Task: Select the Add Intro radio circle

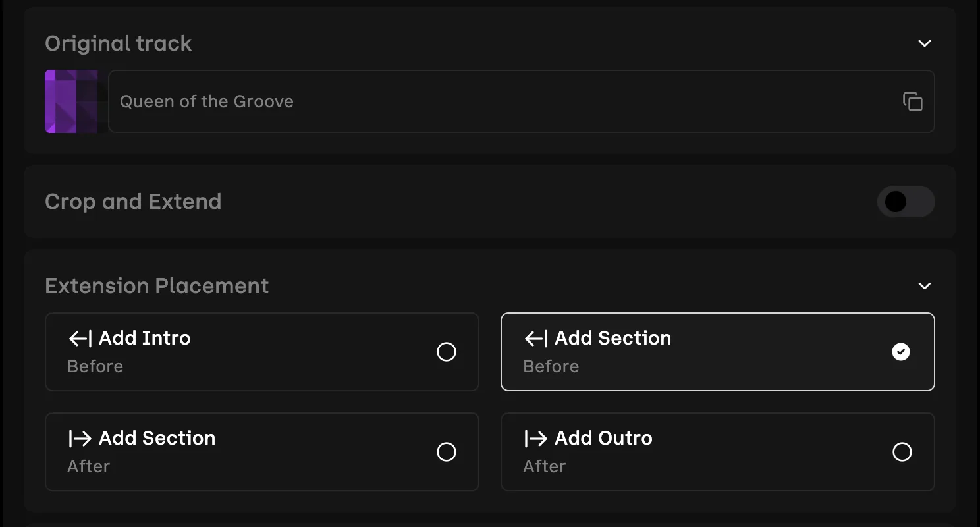Action: click(x=447, y=352)
